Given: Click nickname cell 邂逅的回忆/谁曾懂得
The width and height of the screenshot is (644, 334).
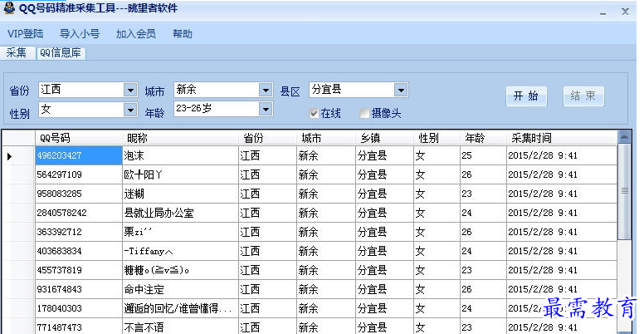Looking at the screenshot, I should tap(180, 308).
